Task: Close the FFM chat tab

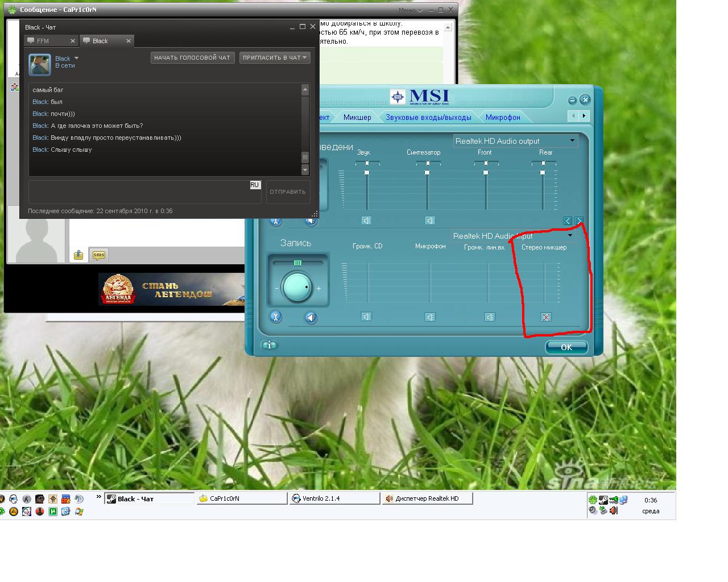Action: point(73,41)
